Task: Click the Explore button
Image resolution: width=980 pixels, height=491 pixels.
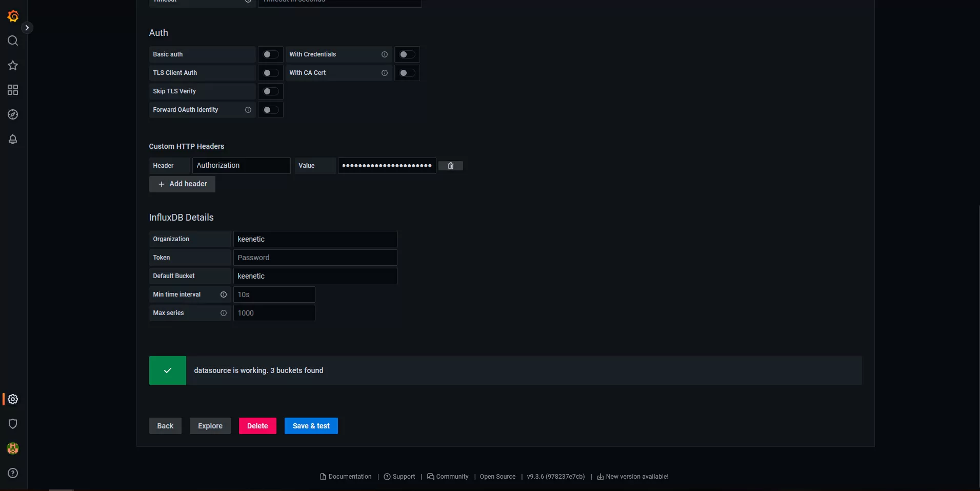Action: tap(210, 426)
